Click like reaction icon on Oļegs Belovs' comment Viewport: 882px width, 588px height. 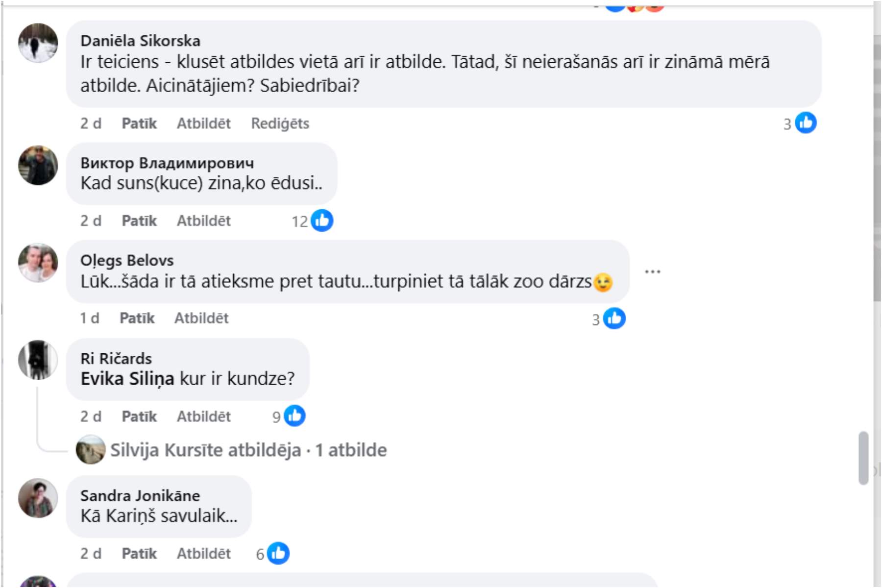tap(614, 318)
